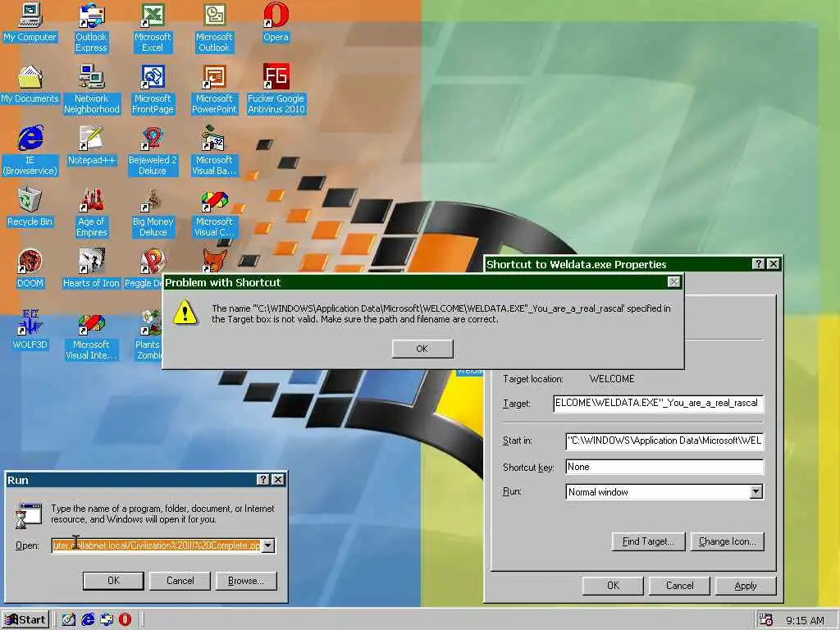
Task: Click Cancel in the Run dialog
Action: tap(180, 581)
